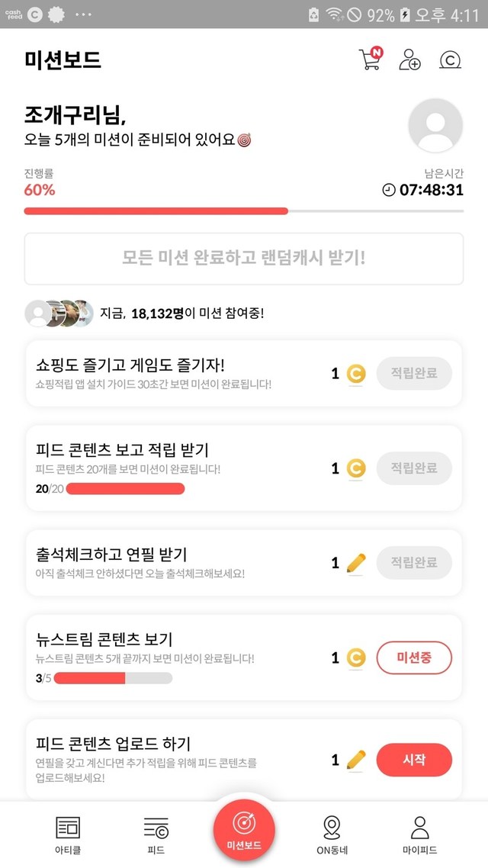The height and width of the screenshot is (868, 488).
Task: Tap 적립완료 on feed content mission
Action: tap(414, 468)
